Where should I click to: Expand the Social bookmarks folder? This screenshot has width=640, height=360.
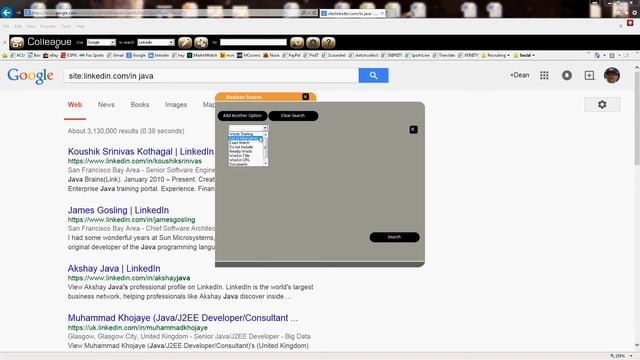point(524,55)
